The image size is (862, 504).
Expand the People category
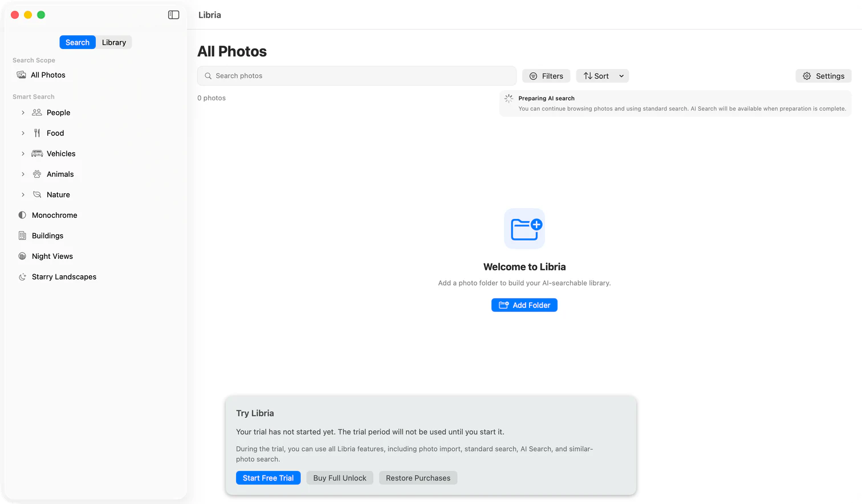(23, 112)
